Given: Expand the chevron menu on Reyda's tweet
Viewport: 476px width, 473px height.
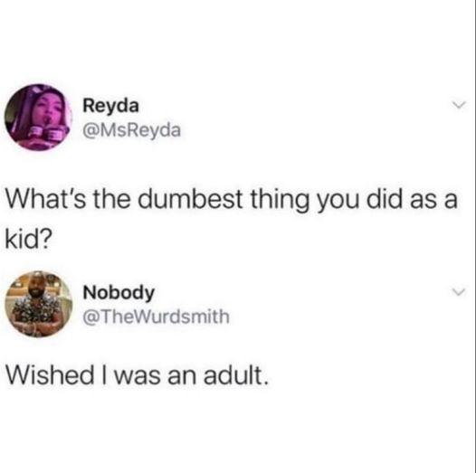Looking at the screenshot, I should 459,105.
